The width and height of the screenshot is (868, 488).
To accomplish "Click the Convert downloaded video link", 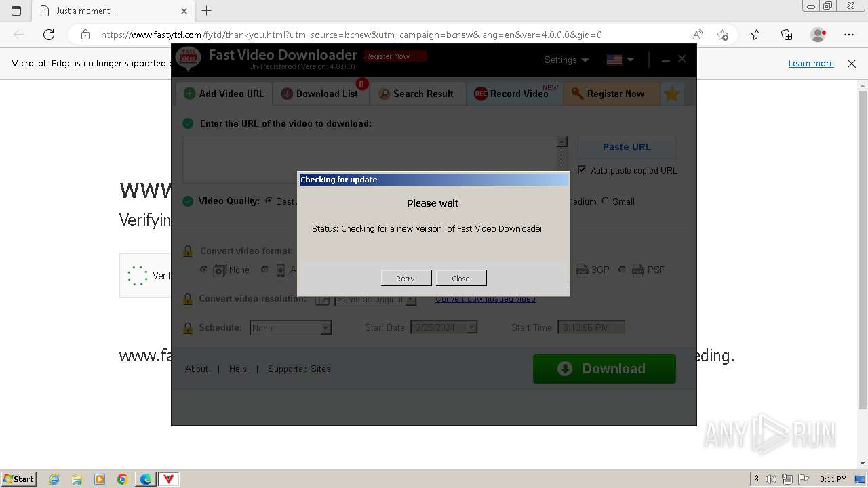I will (x=485, y=299).
